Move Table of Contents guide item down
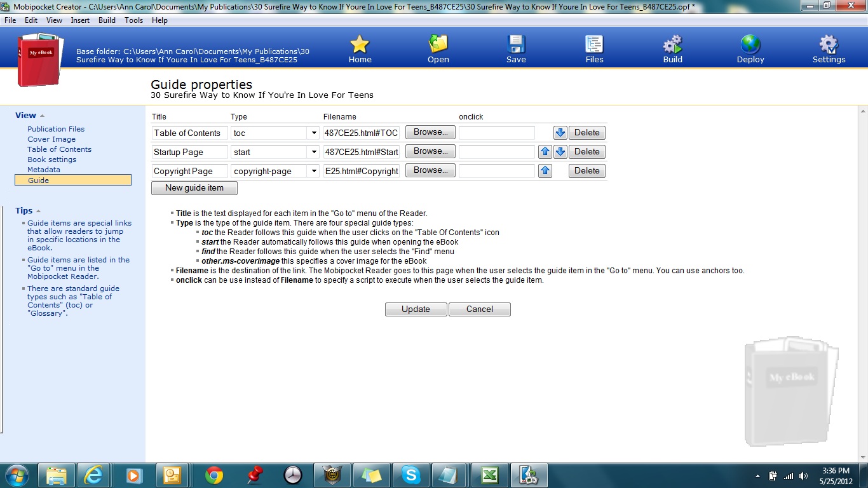Screen dimensions: 868x488 [x=560, y=133]
